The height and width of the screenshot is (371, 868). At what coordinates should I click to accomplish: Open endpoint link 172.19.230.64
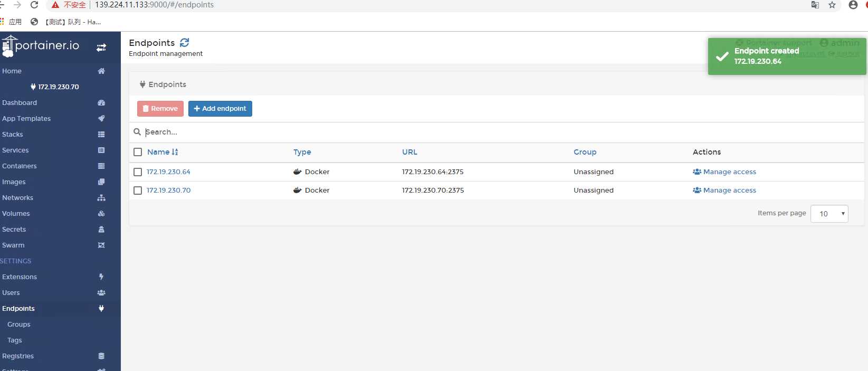[x=168, y=172]
